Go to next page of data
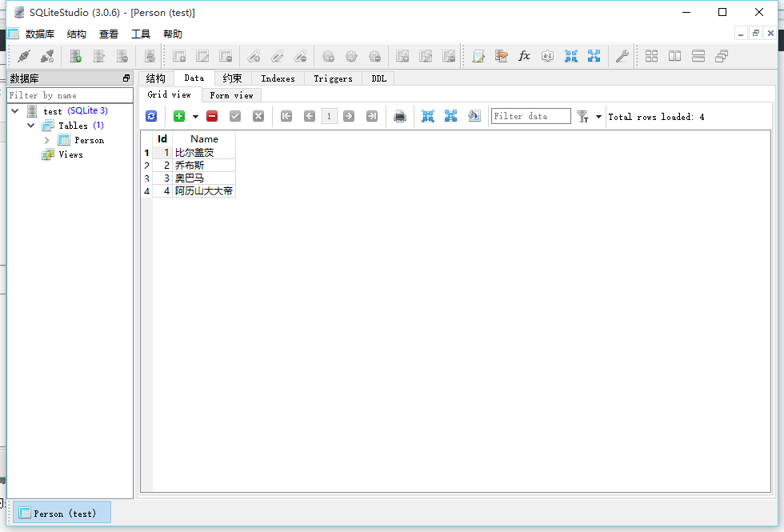 pyautogui.click(x=349, y=117)
